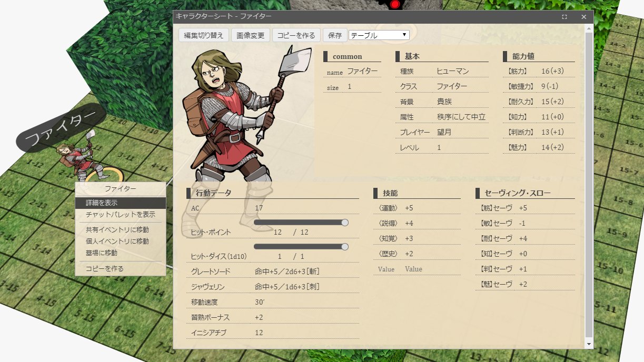Choose 墓場に移動 menu entry
This screenshot has width=644, height=362.
pos(121,253)
